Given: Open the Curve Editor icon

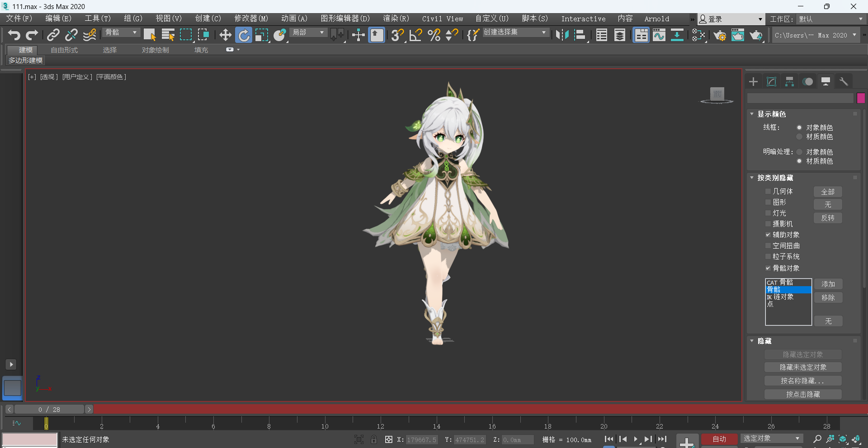Looking at the screenshot, I should [x=659, y=35].
